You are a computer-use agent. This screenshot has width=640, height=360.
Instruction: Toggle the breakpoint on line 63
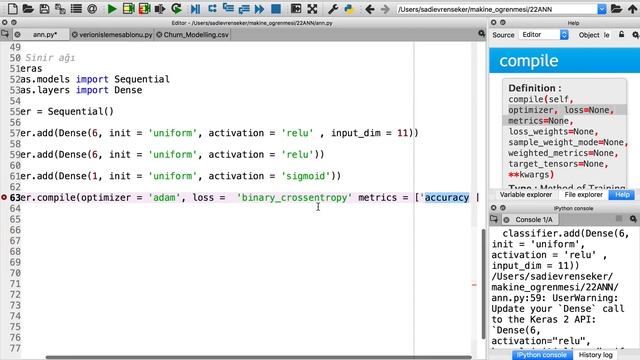pos(4,198)
